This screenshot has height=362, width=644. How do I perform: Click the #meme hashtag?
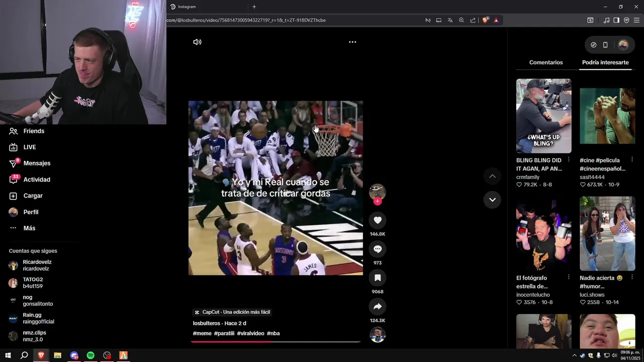pos(202,333)
